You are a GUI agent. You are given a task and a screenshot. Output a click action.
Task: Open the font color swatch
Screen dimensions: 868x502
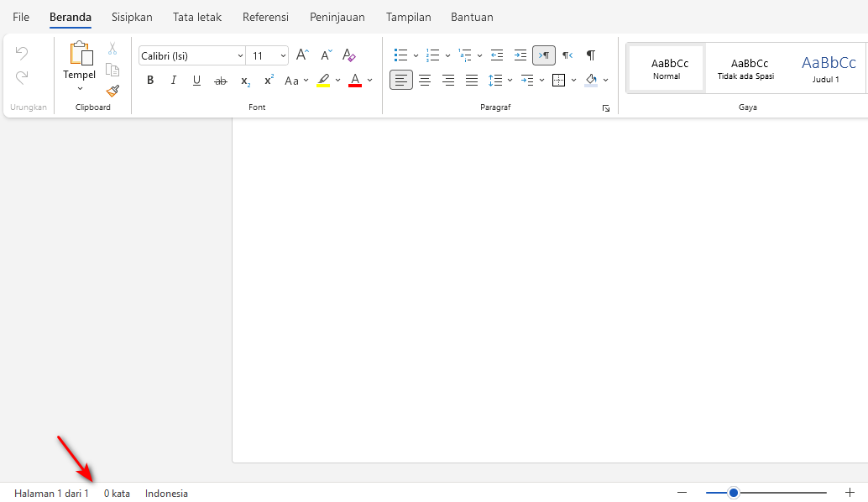pyautogui.click(x=355, y=80)
